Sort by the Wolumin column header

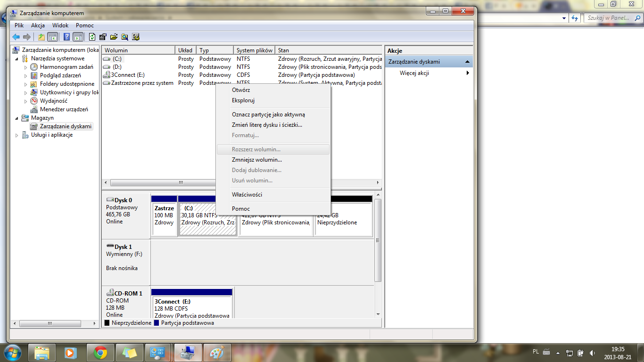coord(139,50)
